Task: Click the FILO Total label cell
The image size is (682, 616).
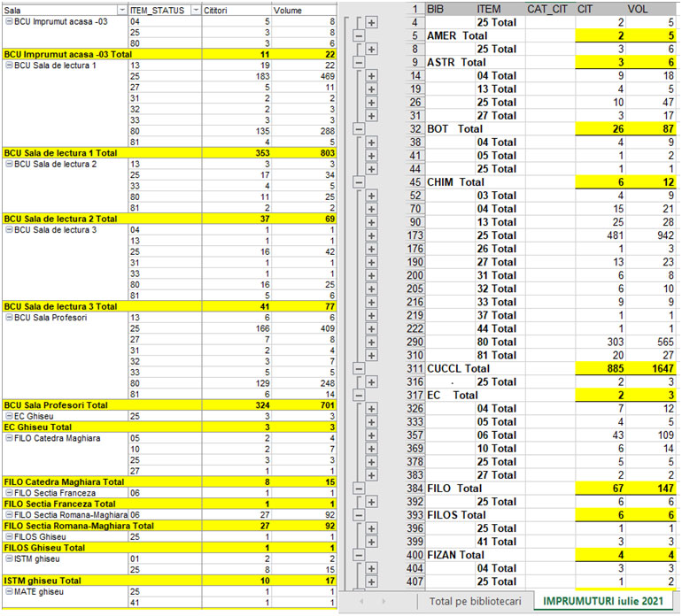Action: click(454, 489)
